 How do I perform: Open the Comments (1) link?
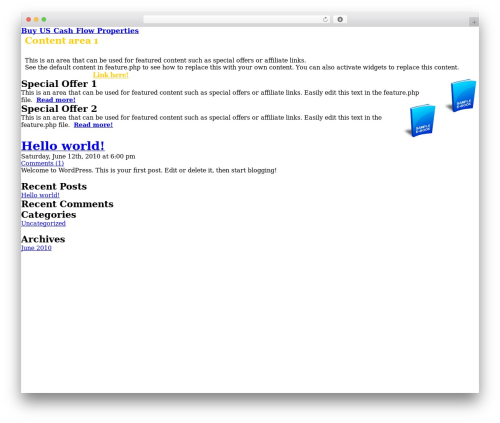pos(42,163)
